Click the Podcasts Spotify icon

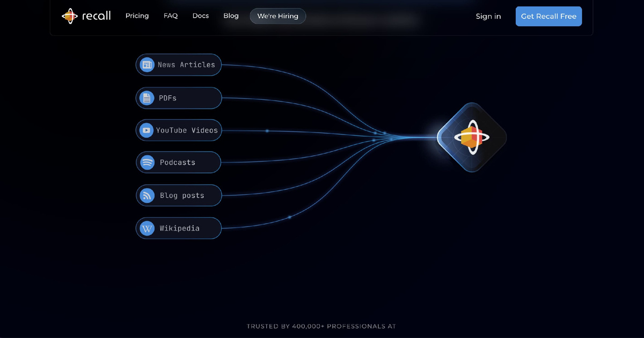pos(147,163)
